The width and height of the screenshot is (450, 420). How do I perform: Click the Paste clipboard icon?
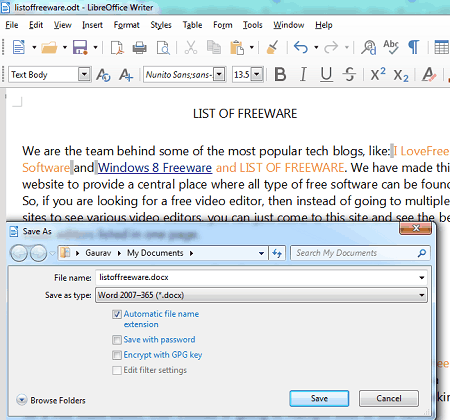tap(237, 47)
